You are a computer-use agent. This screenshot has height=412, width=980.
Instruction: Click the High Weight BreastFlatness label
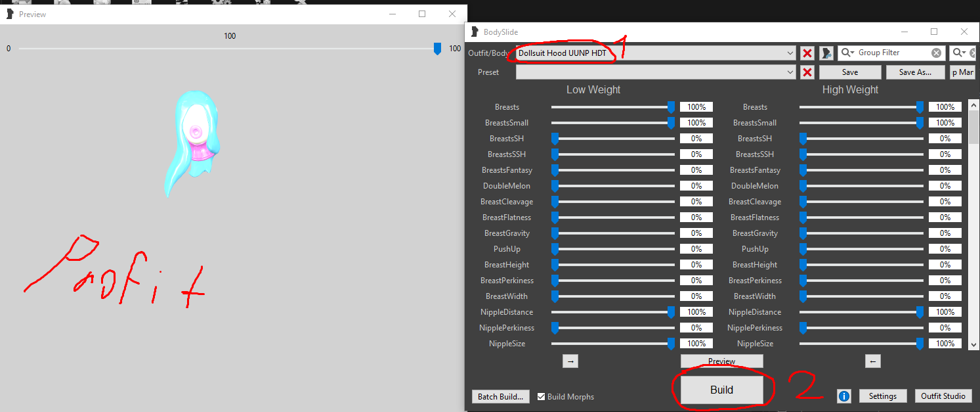[756, 217]
